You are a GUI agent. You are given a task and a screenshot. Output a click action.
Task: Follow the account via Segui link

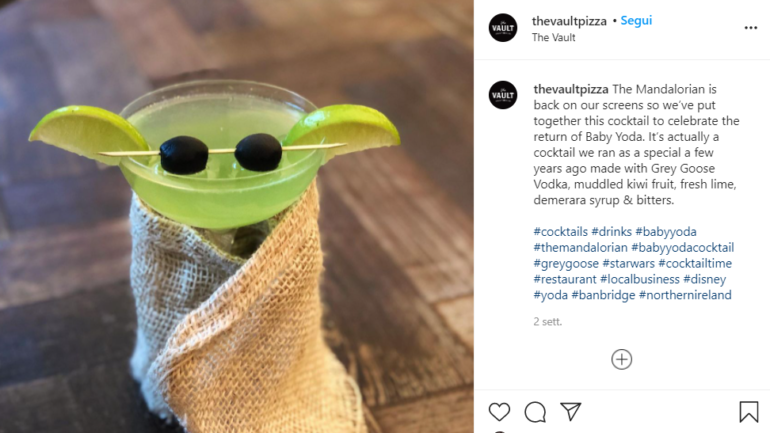(636, 21)
